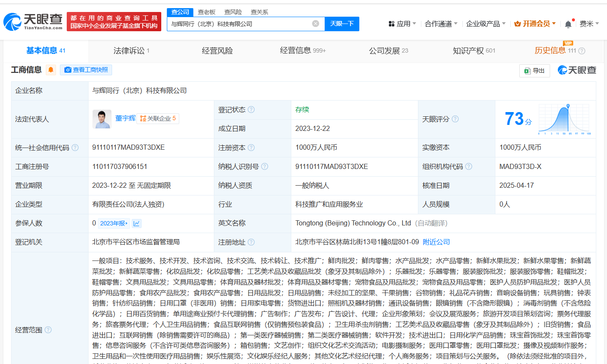The height and width of the screenshot is (364, 607).
Task: Click taxpayer qualification 一般纳税人
Action: point(312,185)
